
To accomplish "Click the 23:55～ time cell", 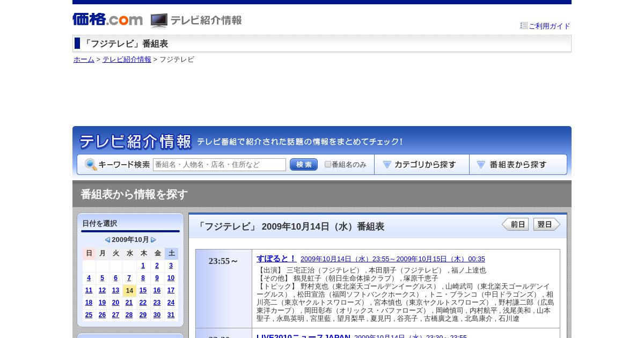I will click(x=224, y=289).
